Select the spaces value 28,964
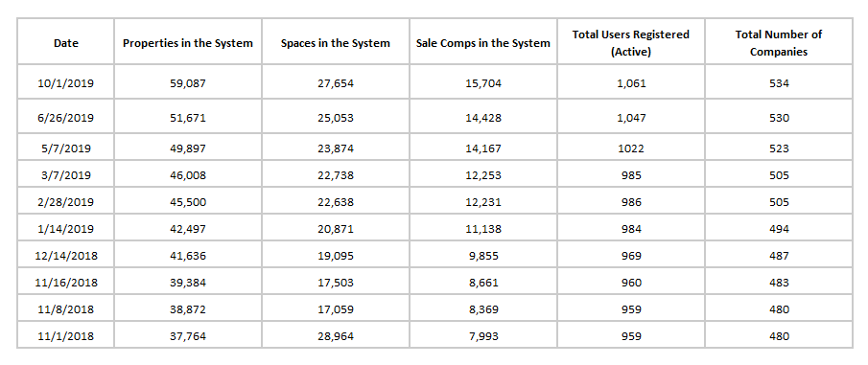 pos(336,335)
